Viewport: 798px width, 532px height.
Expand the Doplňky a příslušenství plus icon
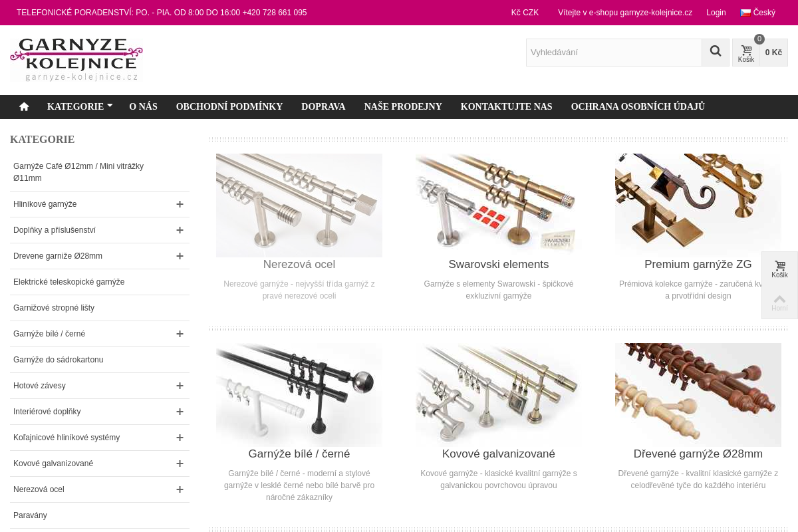click(x=180, y=230)
